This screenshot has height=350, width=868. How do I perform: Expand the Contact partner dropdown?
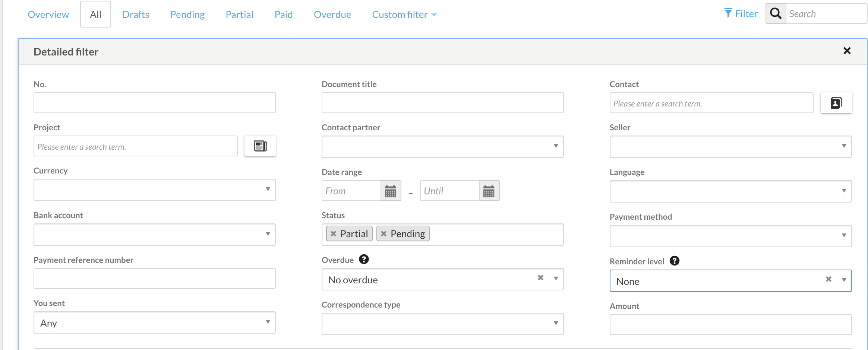(442, 147)
